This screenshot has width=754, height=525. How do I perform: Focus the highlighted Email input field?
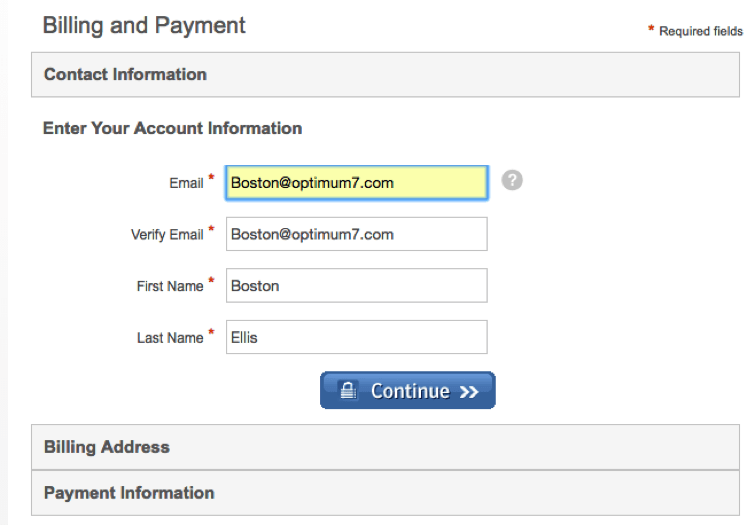point(357,183)
